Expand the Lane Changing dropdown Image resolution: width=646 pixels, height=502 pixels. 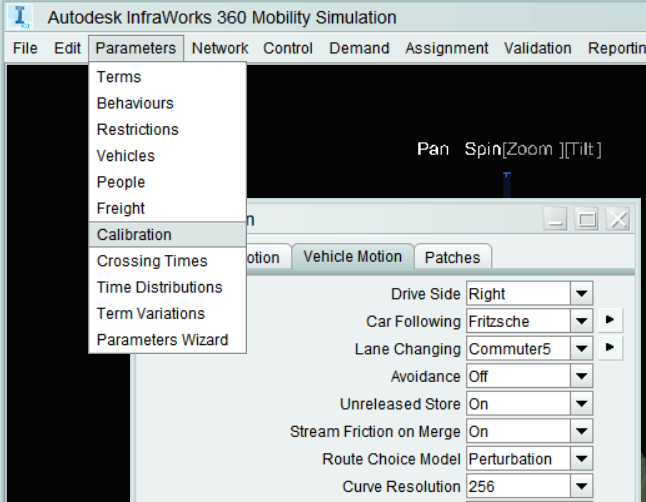click(x=581, y=349)
